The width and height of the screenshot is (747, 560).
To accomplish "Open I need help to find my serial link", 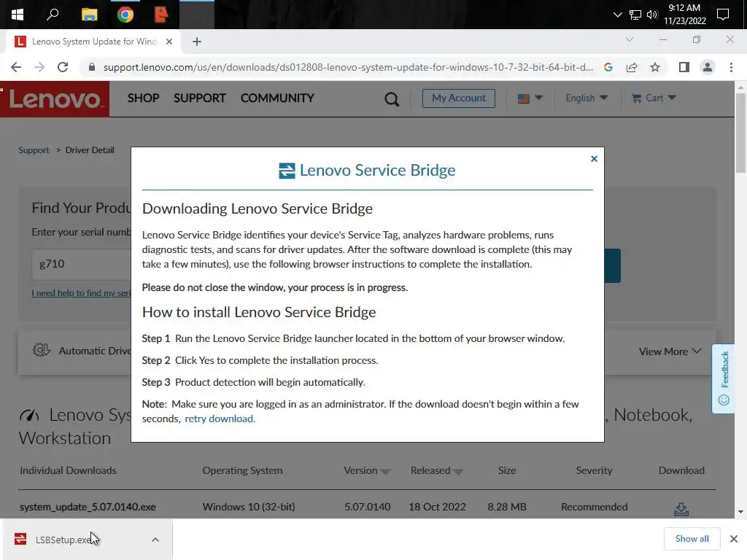I will pos(81,293).
